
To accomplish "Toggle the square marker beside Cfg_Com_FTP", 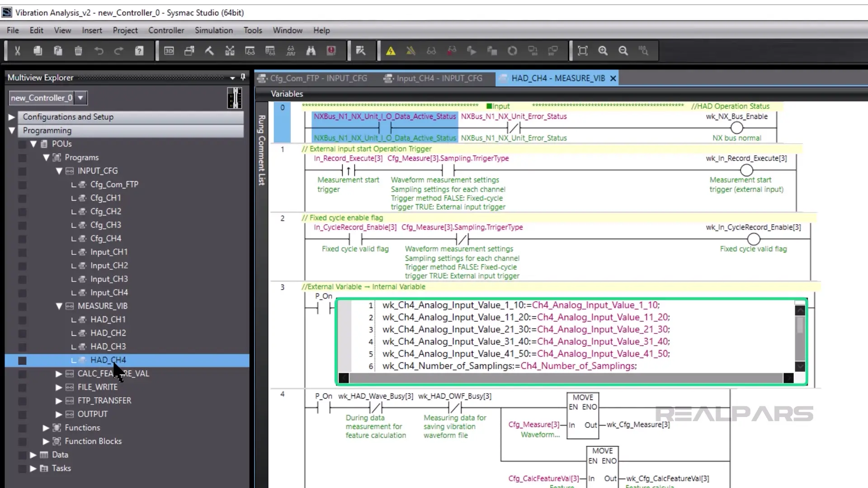I will click(22, 185).
